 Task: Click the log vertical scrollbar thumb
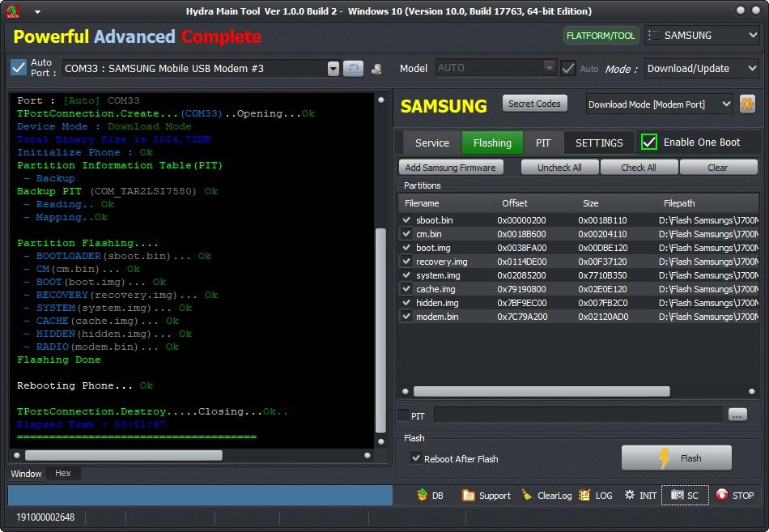[x=380, y=330]
